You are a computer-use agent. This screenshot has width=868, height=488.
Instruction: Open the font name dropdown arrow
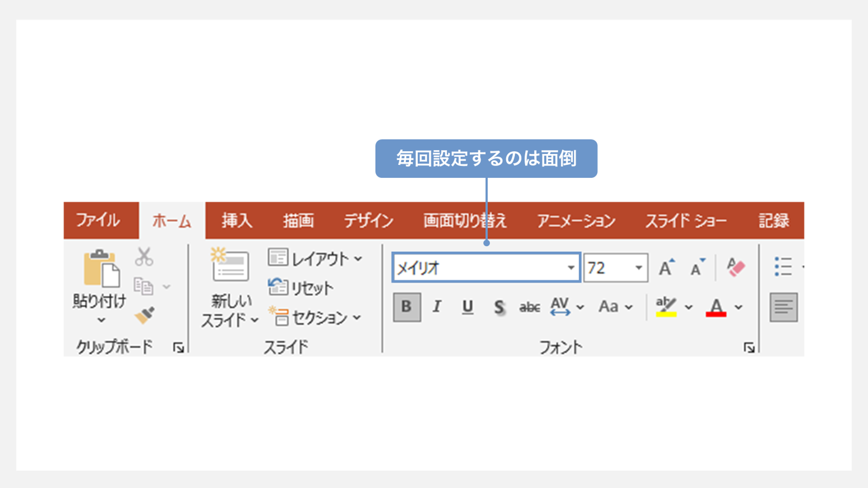[x=571, y=267]
